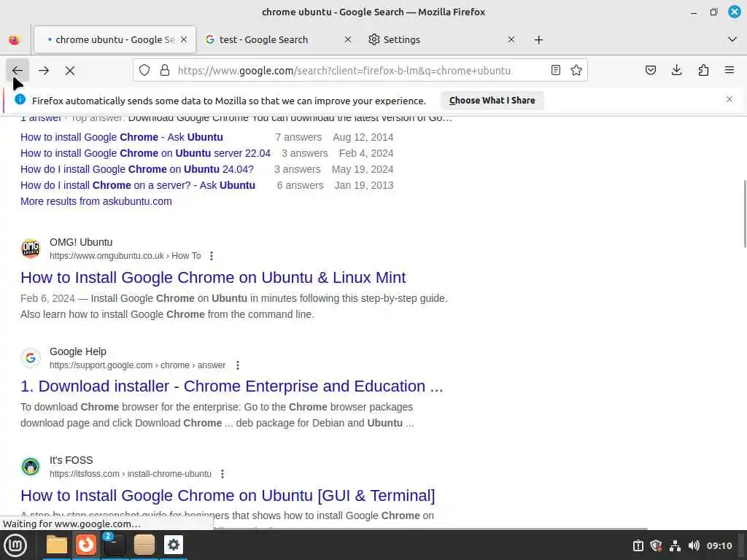Show site security padlock info

(x=165, y=71)
